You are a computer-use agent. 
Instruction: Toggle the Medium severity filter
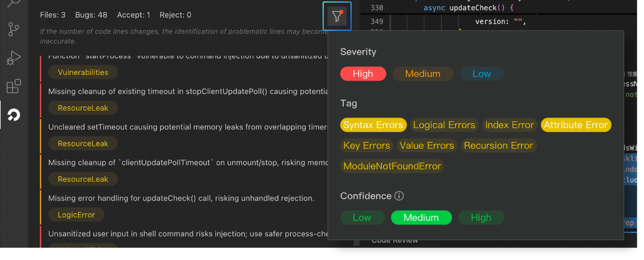pos(423,74)
